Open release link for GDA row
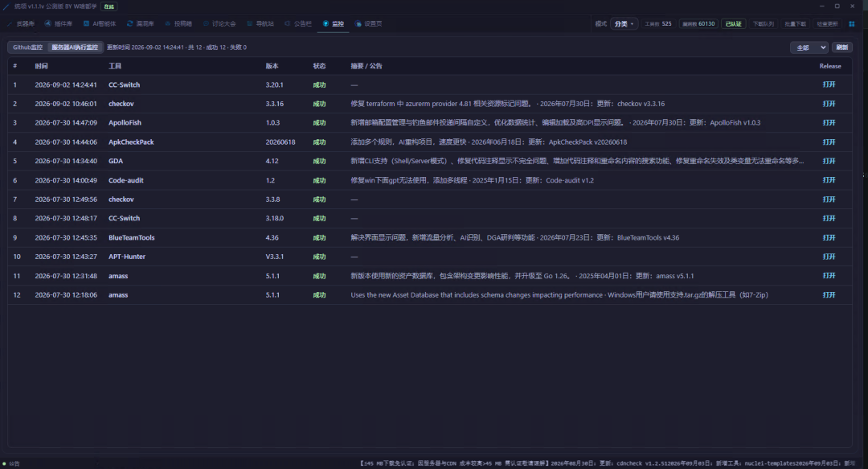The image size is (868, 469). (829, 161)
